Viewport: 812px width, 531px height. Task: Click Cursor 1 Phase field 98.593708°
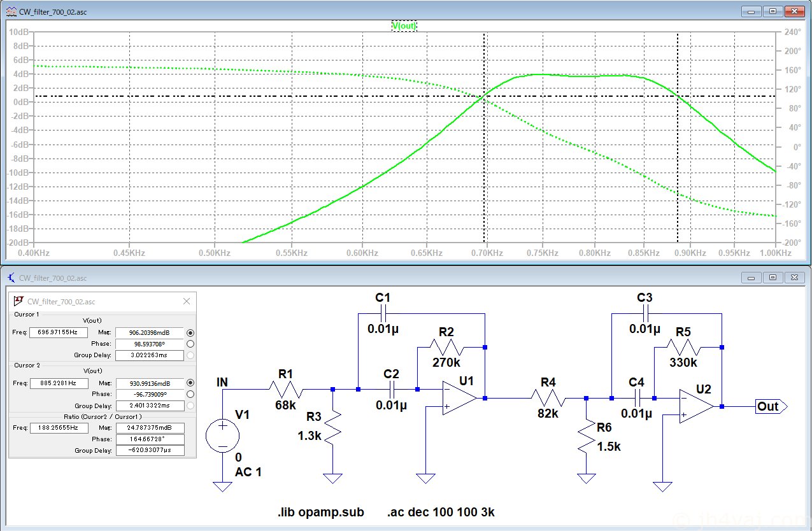click(150, 344)
